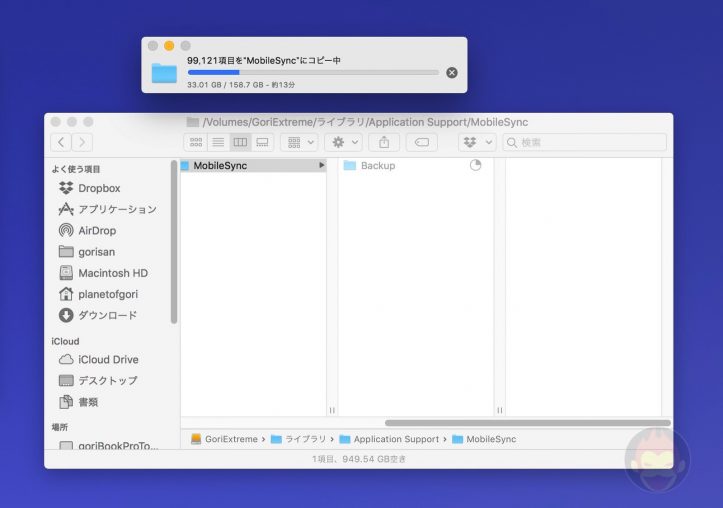
Task: Click the sidebar vertical scrollbar
Action: (174, 242)
